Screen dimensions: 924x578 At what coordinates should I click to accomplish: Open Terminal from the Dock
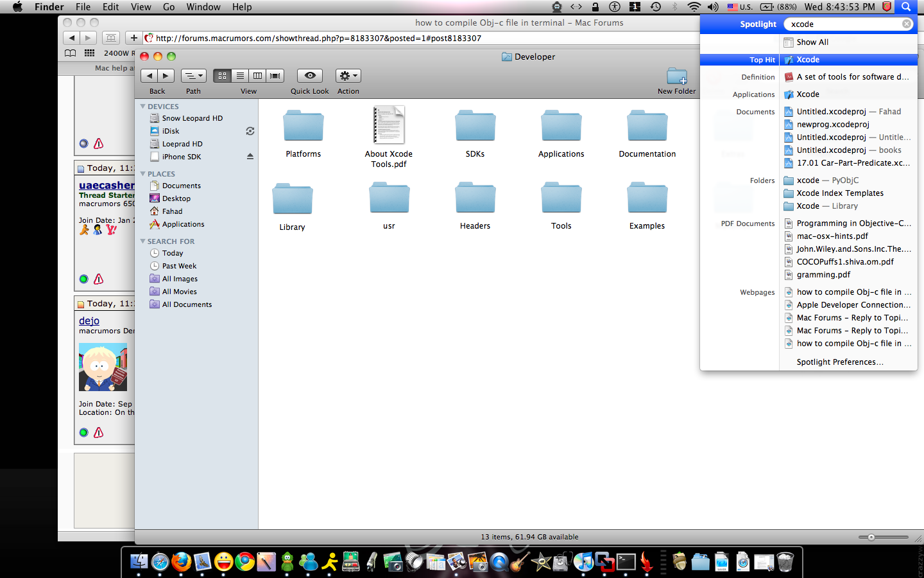tap(626, 562)
